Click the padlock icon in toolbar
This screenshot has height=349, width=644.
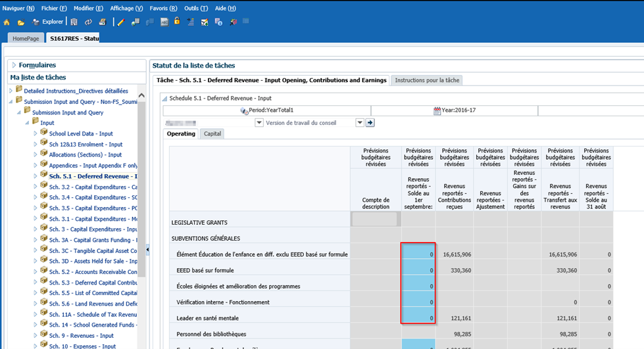click(x=177, y=22)
